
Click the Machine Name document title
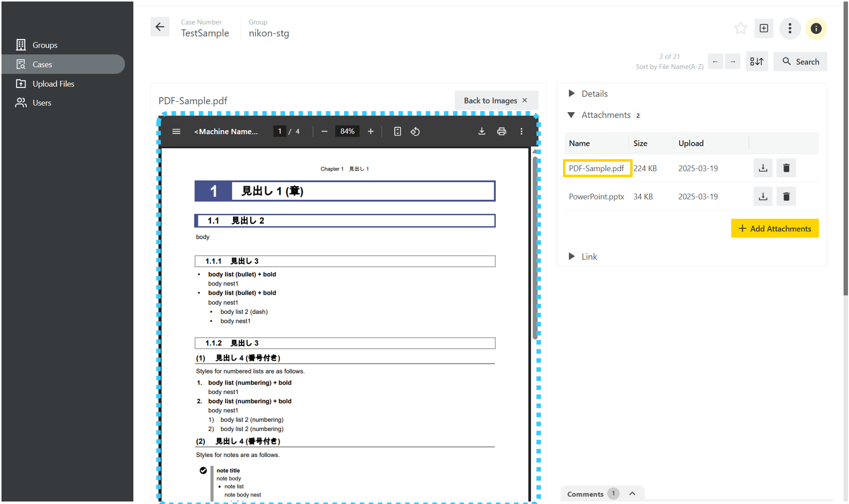pos(226,132)
